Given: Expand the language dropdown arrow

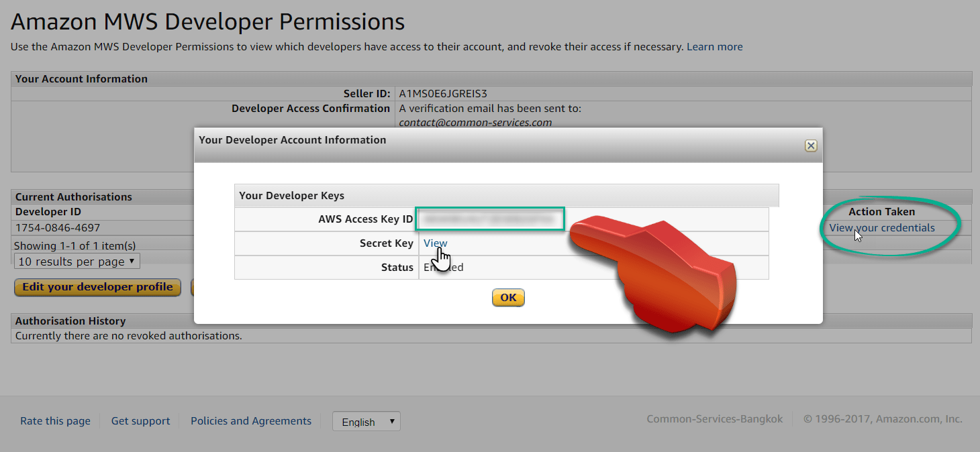Looking at the screenshot, I should (x=393, y=421).
